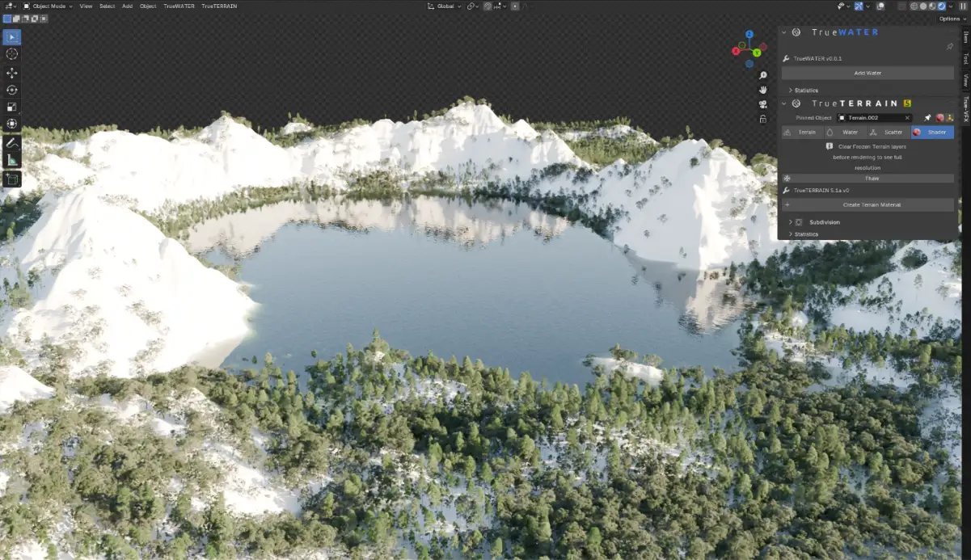Click the zoom magnifier viewport icon

pos(762,75)
